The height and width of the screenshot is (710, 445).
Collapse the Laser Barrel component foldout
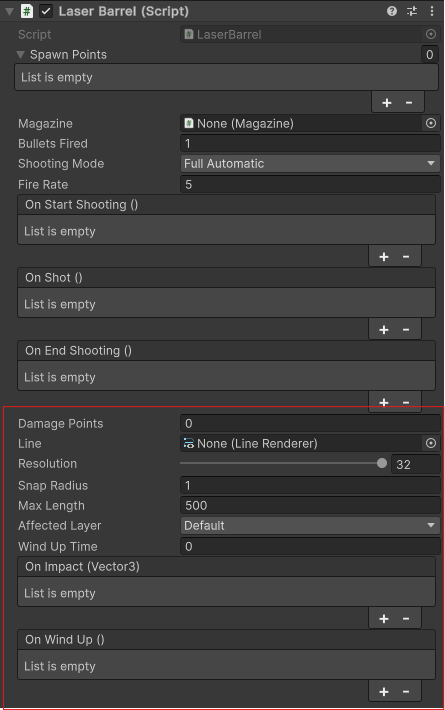point(9,12)
